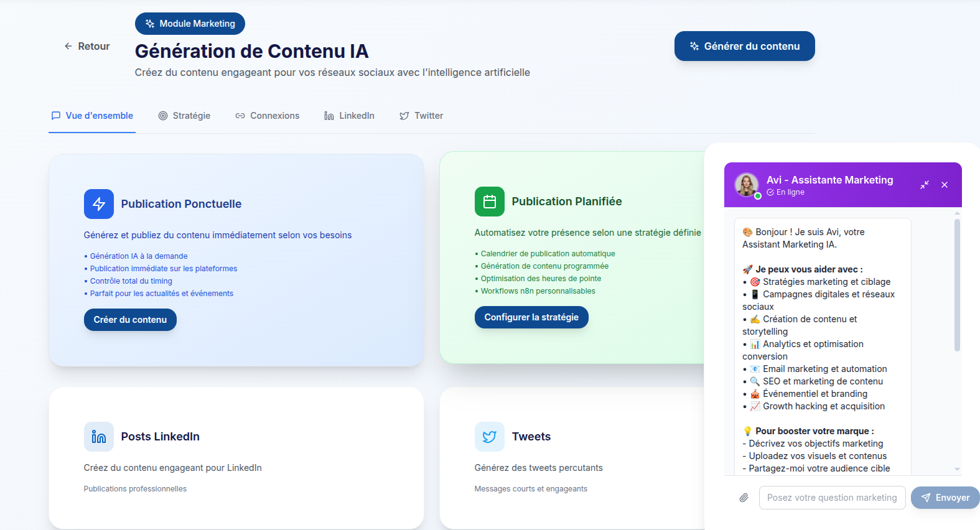Open the Stratégie tab
Screen dimensions: 980x530
(184, 116)
